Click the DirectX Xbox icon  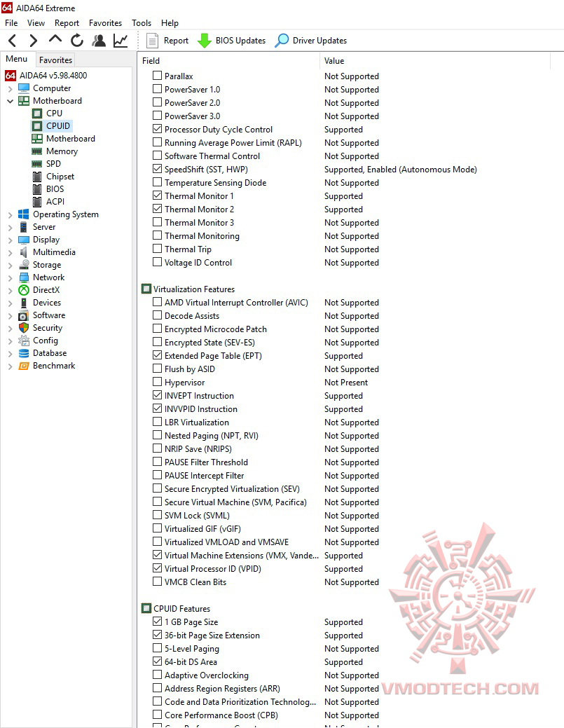[24, 290]
